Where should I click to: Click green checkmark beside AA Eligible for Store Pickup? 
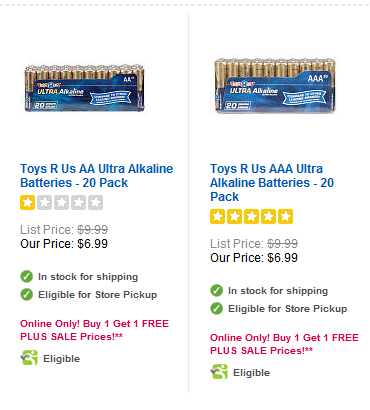pos(27,294)
